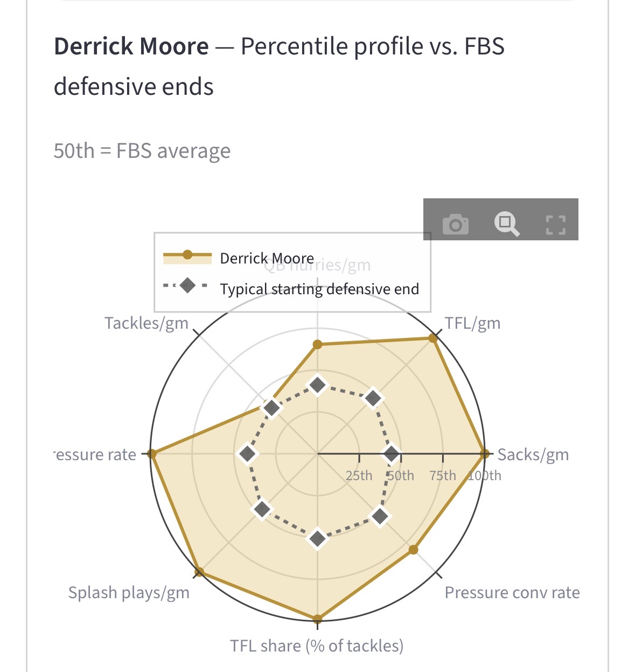
Task: Click Derrick Moore's Pressure conv rate point
Action: click(x=413, y=550)
